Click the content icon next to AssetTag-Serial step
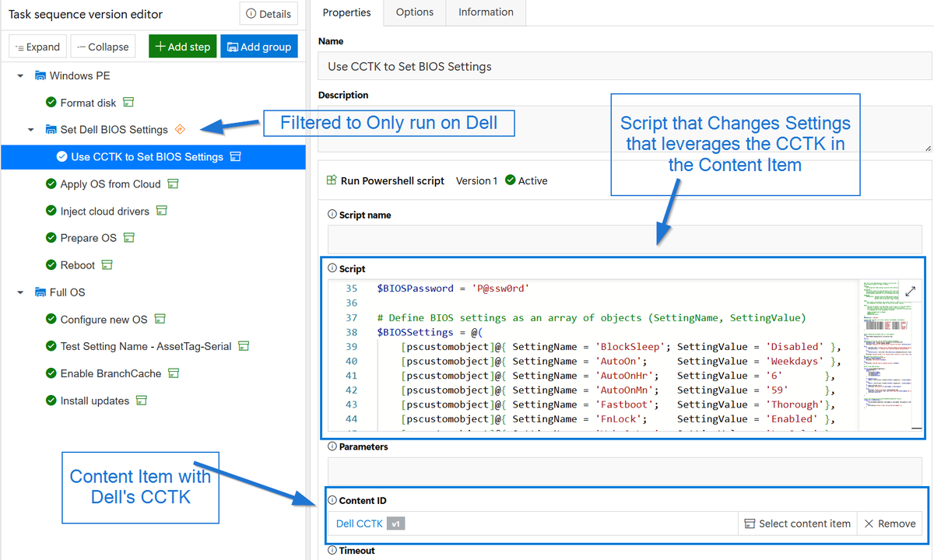 tap(244, 346)
